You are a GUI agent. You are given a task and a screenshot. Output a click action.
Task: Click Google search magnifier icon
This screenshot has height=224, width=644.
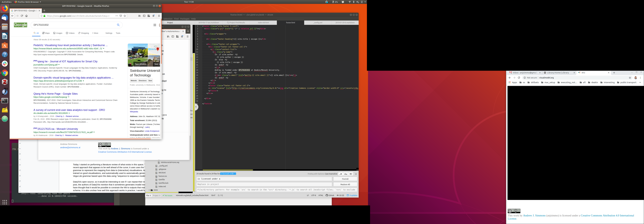click(118, 25)
